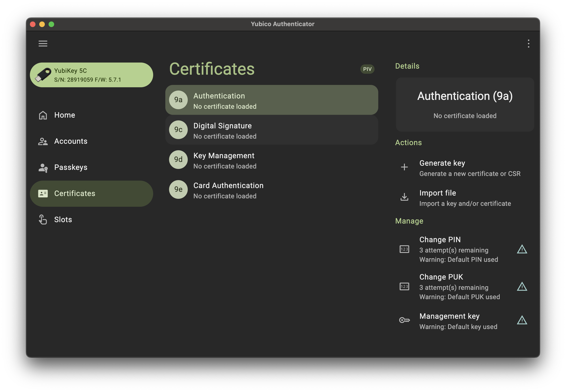Click the 123 icon beside Change PIN
This screenshot has height=392, width=566.
click(x=404, y=249)
